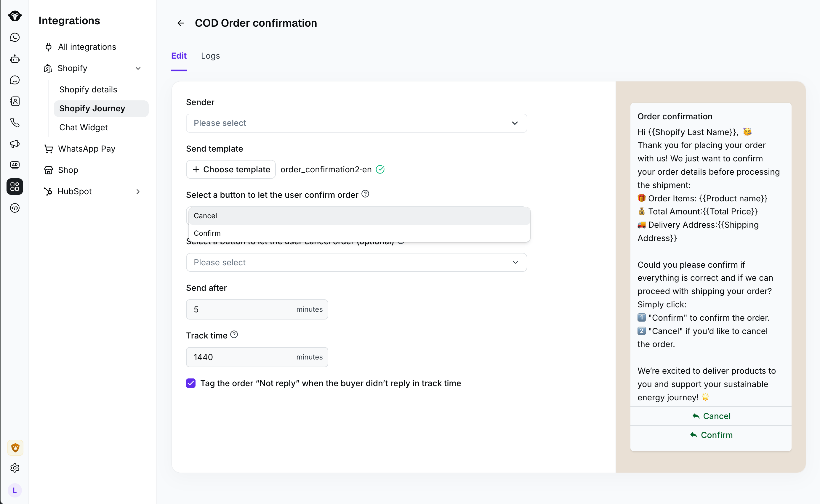Collapse the Shopify menu chevron
Image resolution: width=820 pixels, height=504 pixels.
coord(138,68)
